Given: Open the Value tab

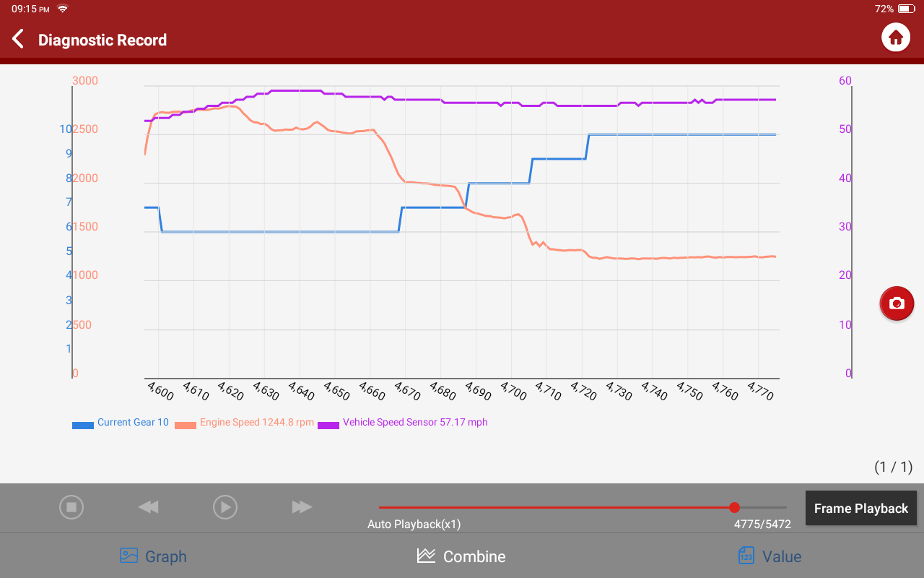Looking at the screenshot, I should 770,556.
